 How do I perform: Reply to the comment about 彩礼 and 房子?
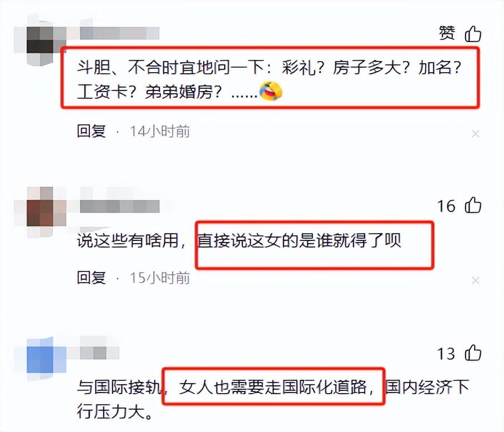[x=91, y=131]
